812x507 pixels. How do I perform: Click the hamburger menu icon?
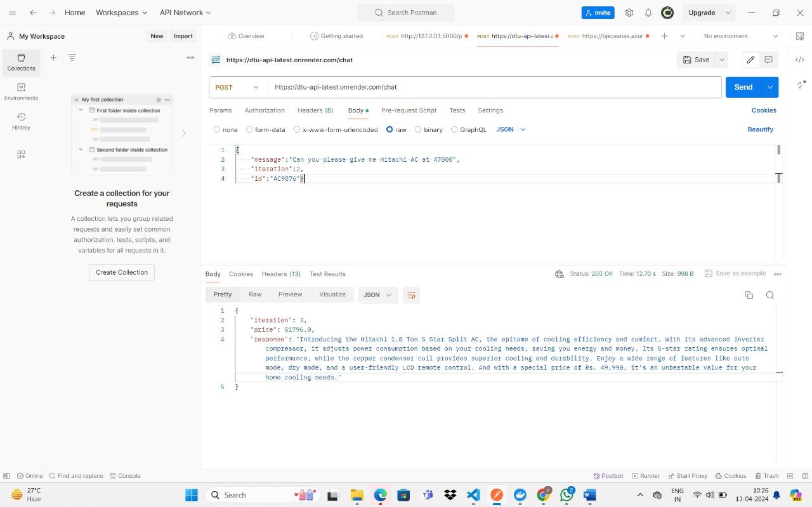(x=12, y=13)
